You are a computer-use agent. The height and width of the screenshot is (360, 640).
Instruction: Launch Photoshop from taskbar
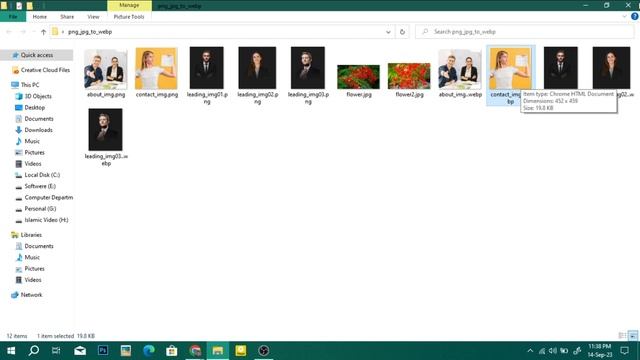coord(103,351)
